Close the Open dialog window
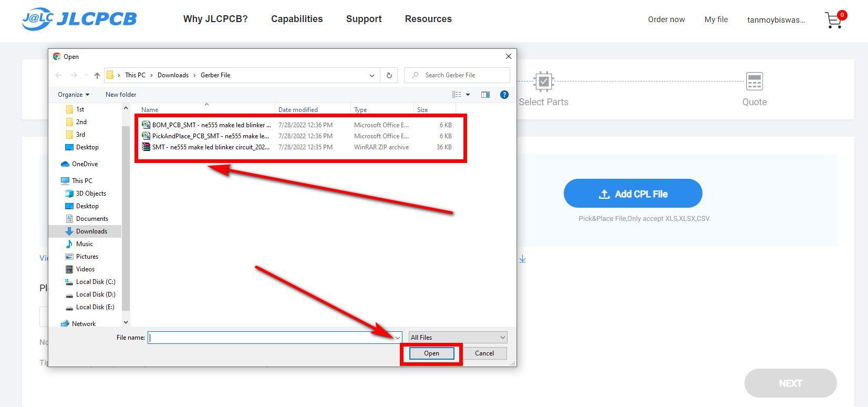The height and width of the screenshot is (407, 868). click(x=508, y=56)
